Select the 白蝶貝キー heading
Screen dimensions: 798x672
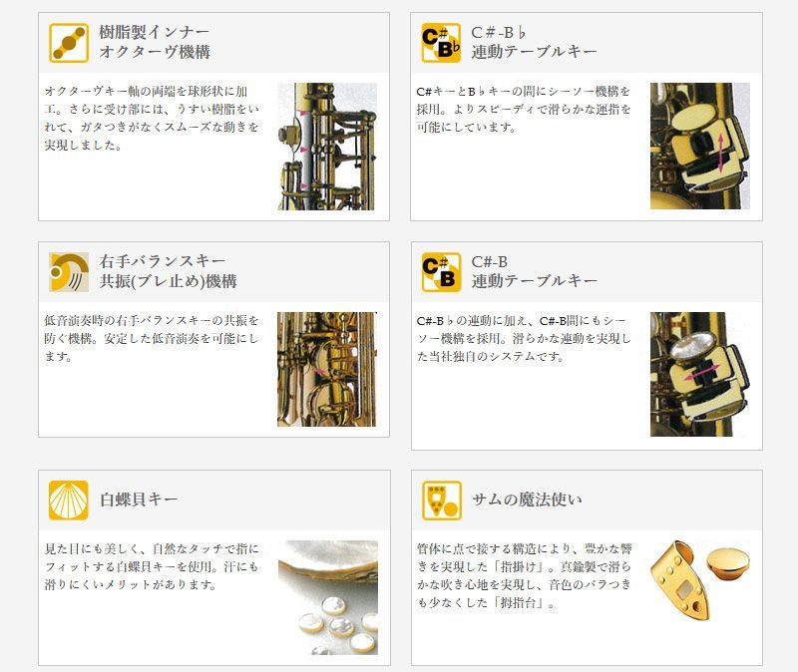tap(139, 500)
